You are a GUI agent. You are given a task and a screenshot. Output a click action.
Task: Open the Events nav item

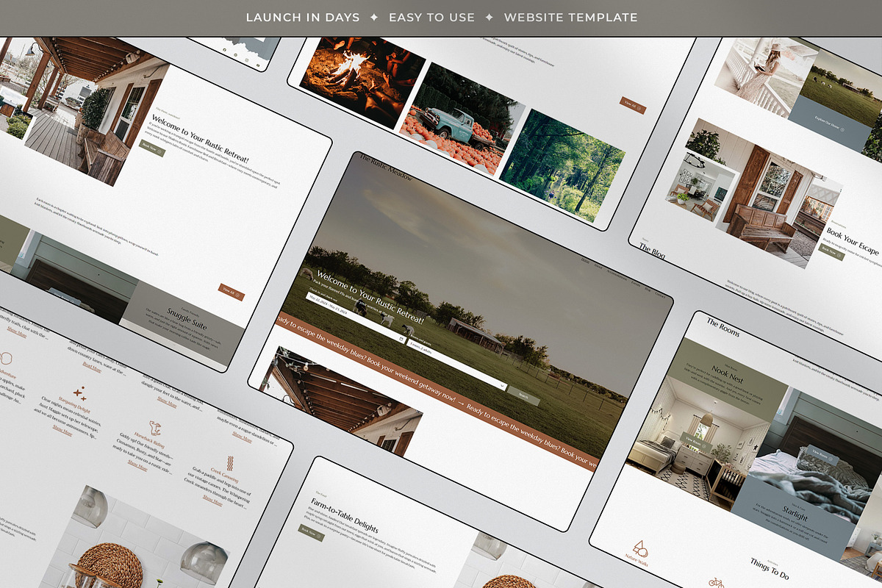click(x=636, y=283)
